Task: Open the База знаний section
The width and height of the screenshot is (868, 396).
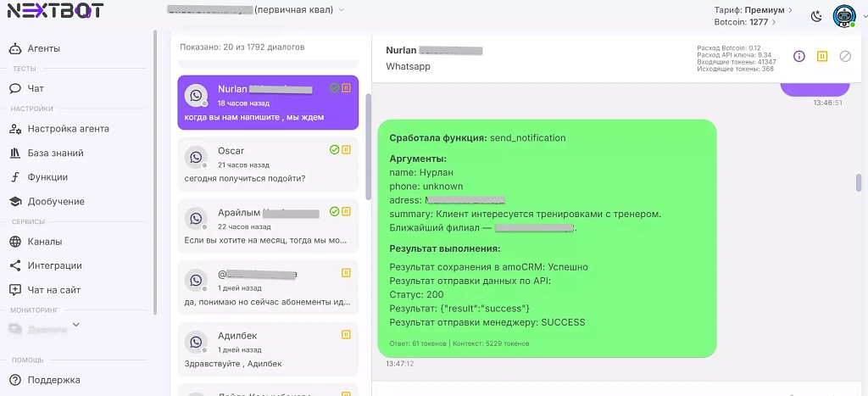Action: pos(55,153)
